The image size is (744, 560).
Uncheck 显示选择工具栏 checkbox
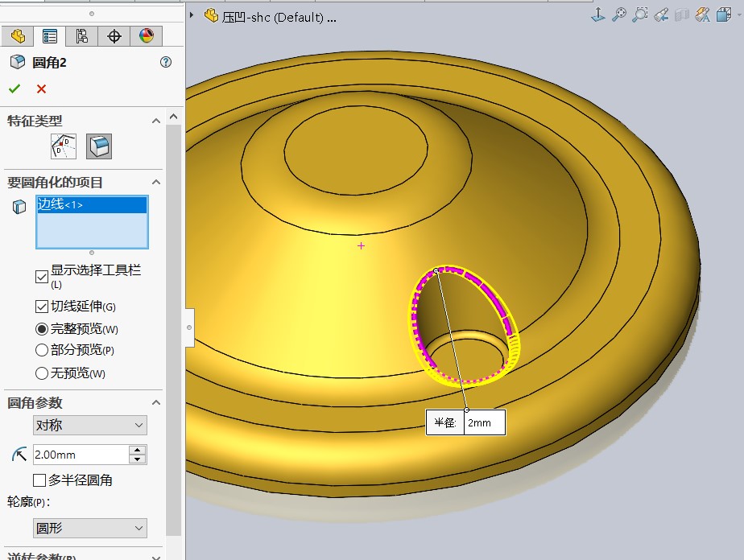pyautogui.click(x=42, y=276)
